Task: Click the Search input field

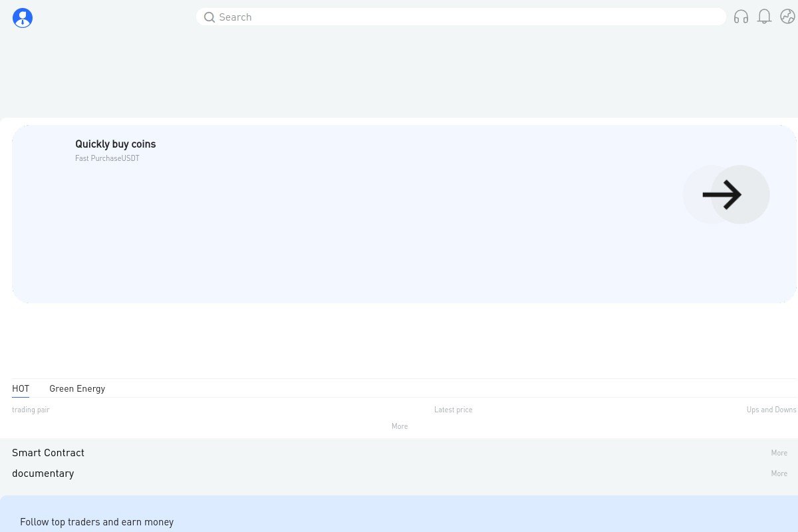Action: [461, 17]
